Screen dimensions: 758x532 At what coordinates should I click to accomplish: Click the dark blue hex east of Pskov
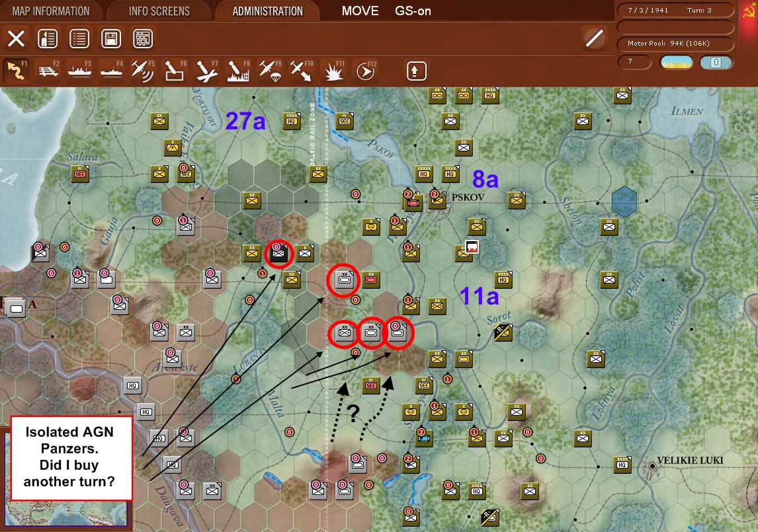624,200
